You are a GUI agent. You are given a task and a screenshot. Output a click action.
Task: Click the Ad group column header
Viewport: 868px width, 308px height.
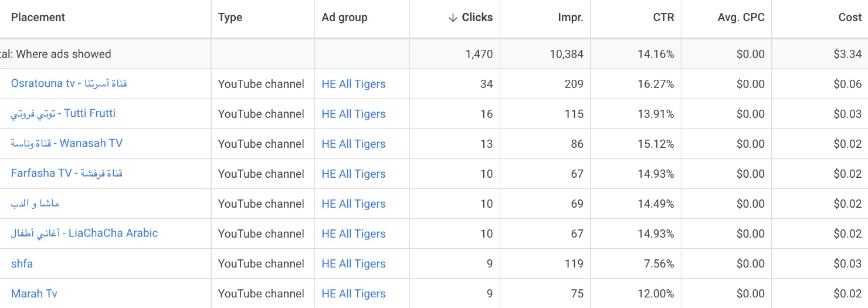pos(344,18)
